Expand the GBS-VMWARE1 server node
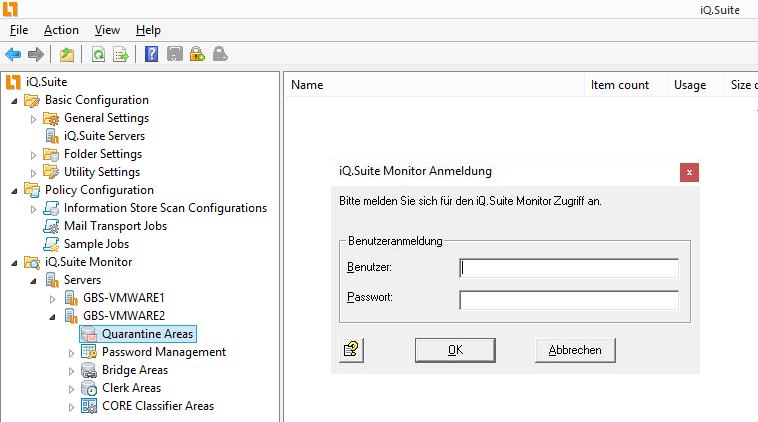This screenshot has width=758, height=422. 53,298
